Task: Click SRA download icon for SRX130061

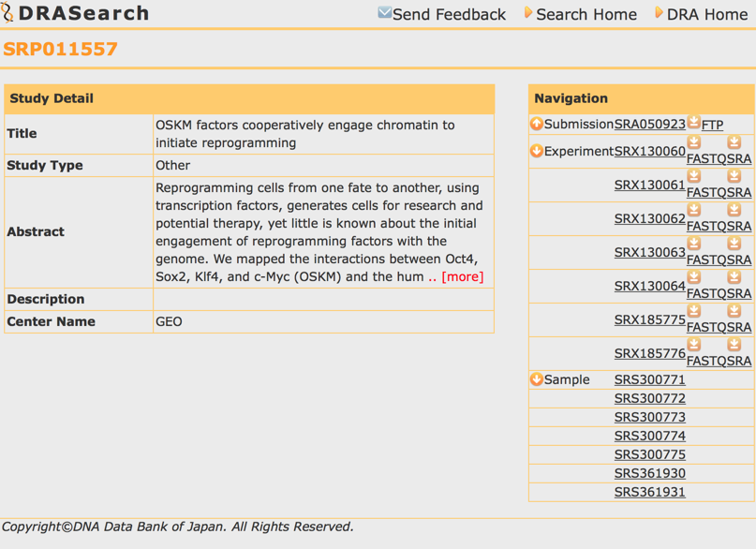Action: (734, 176)
